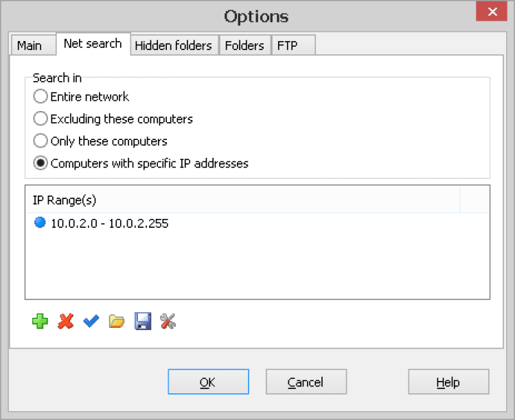Select the Entire network radio button
Image resolution: width=515 pixels, height=420 pixels.
click(x=41, y=97)
